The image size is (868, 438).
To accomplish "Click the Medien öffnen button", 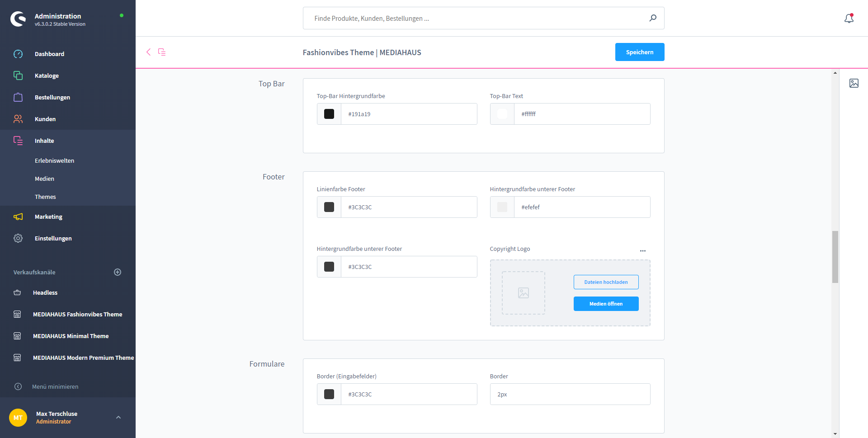I will [x=606, y=304].
